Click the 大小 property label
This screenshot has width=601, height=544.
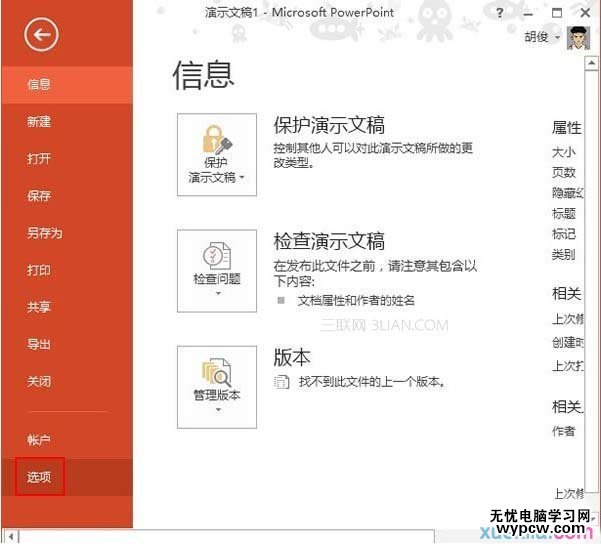pos(563,152)
